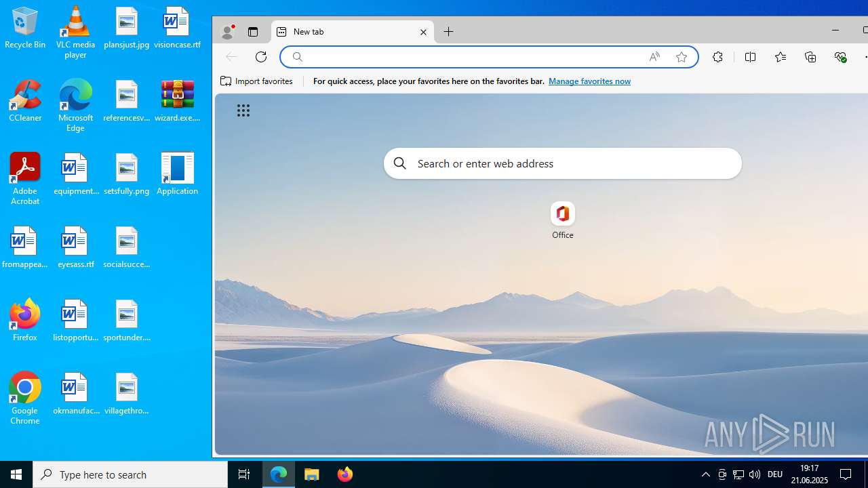Open the Office quick link tile

(x=562, y=221)
